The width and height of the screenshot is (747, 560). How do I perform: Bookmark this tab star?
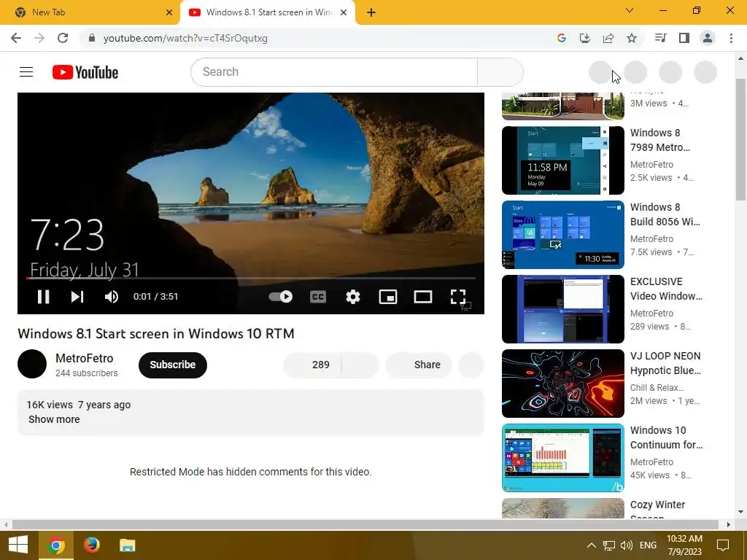pyautogui.click(x=632, y=38)
